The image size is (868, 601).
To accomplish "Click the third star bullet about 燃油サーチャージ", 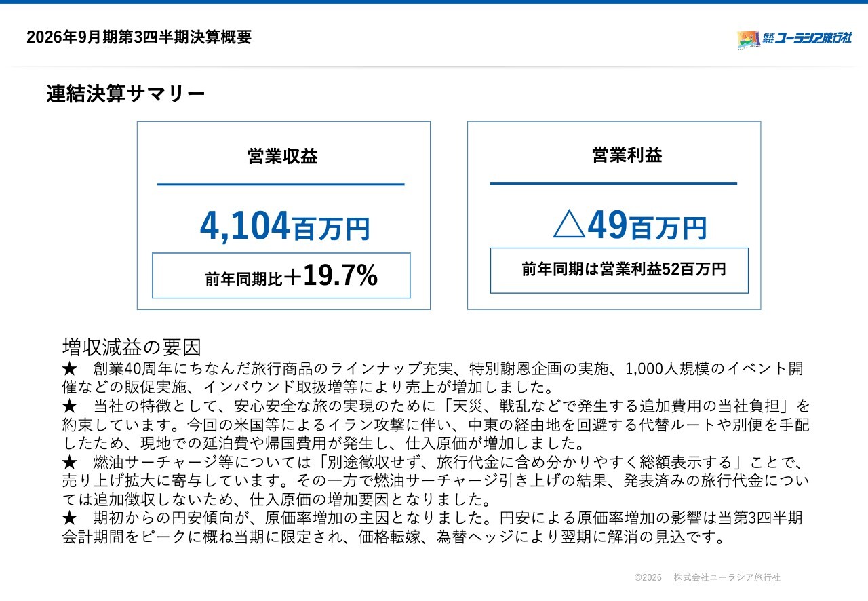I will click(x=70, y=463).
